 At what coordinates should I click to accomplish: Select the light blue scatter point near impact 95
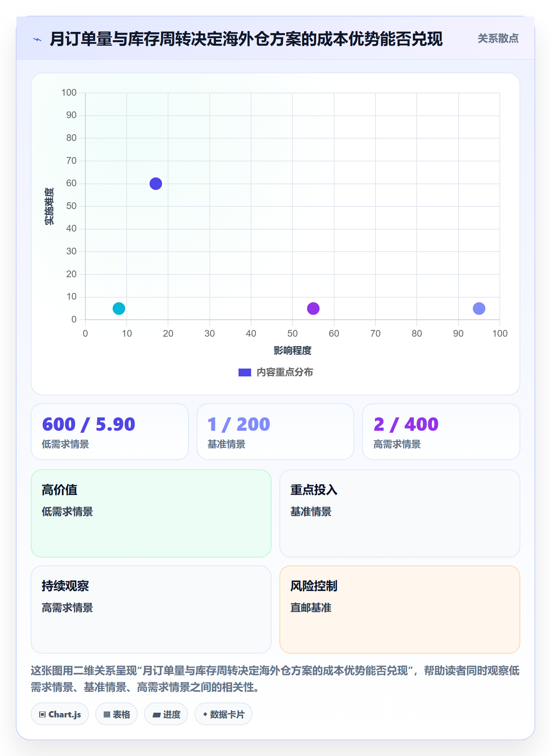pyautogui.click(x=479, y=308)
